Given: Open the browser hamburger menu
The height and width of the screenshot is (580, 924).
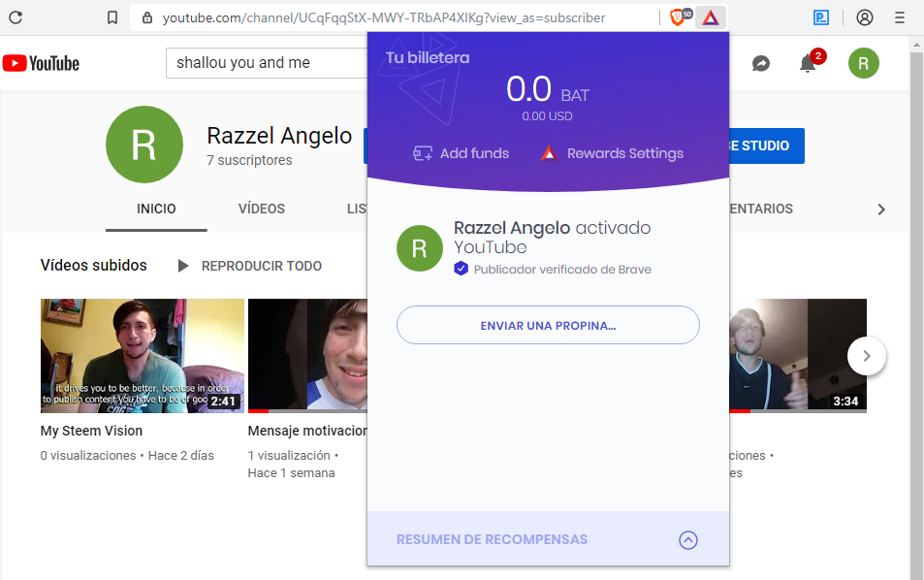Looking at the screenshot, I should point(899,17).
